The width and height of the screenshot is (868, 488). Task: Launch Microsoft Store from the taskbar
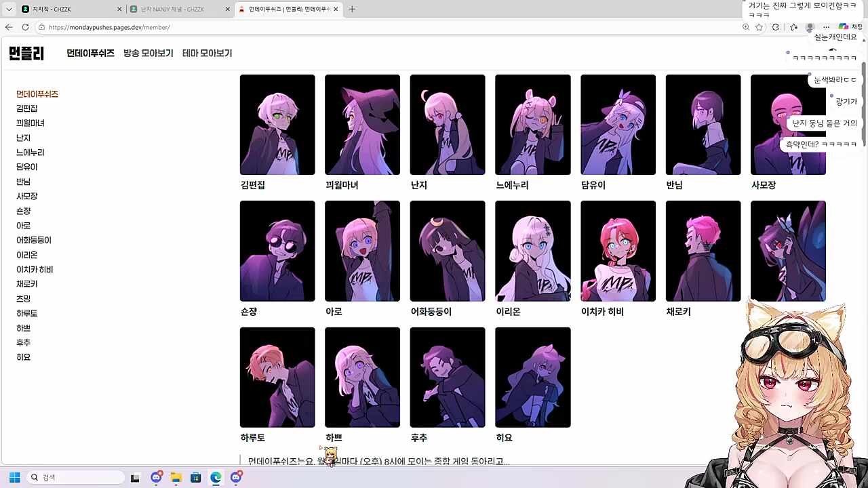196,477
